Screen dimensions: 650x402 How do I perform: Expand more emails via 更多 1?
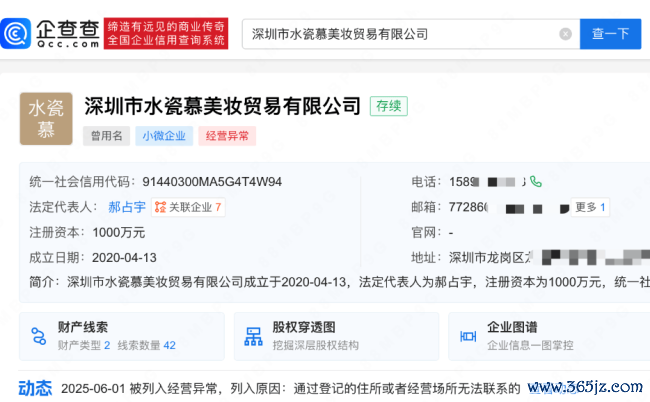590,207
